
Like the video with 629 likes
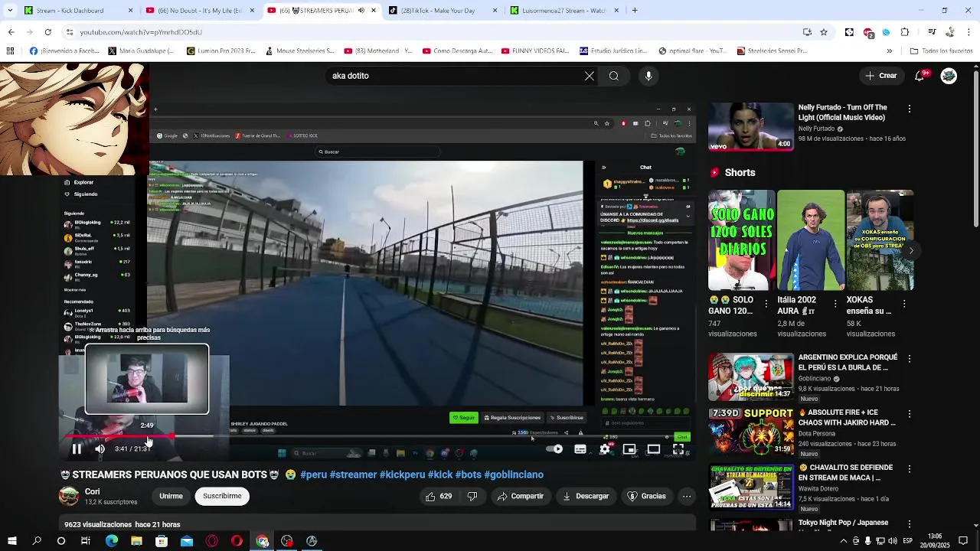click(x=439, y=496)
